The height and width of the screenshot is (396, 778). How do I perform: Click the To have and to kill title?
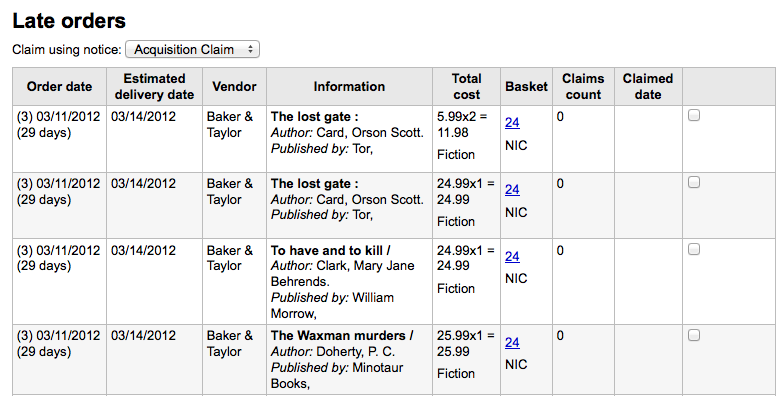click(x=330, y=251)
